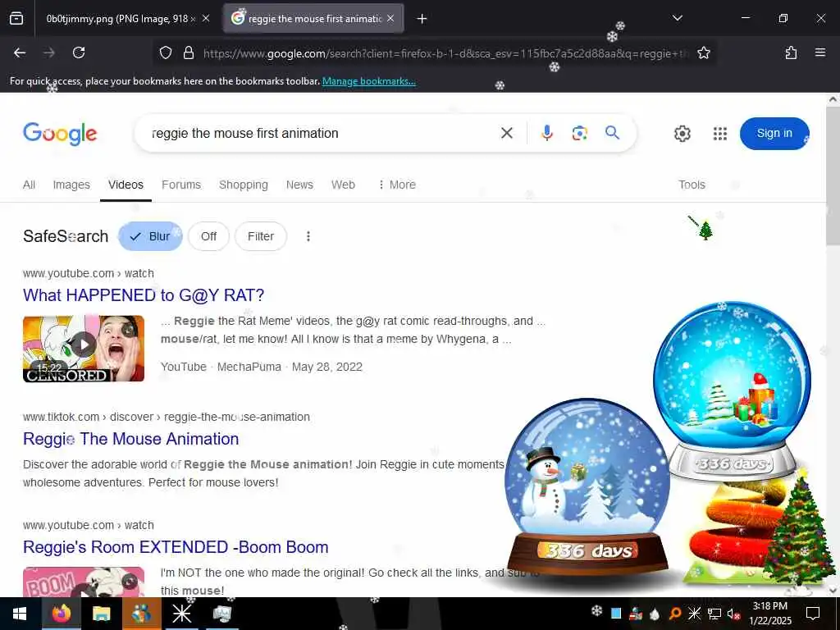Open 'Reggie The Mouse Animation' TikTok result

pyautogui.click(x=130, y=439)
